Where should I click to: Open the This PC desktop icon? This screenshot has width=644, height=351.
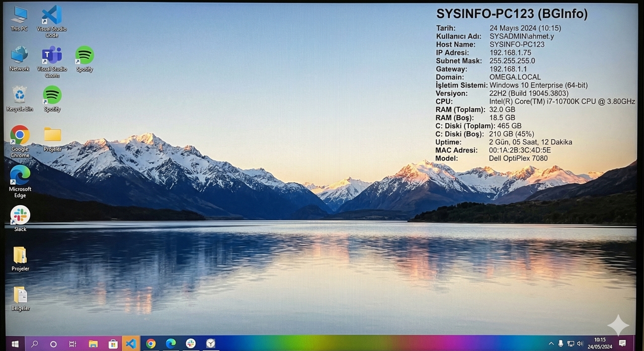click(19, 16)
